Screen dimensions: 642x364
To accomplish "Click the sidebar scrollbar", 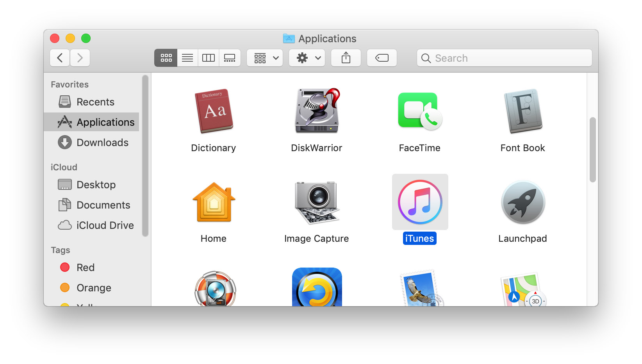I will point(145,155).
